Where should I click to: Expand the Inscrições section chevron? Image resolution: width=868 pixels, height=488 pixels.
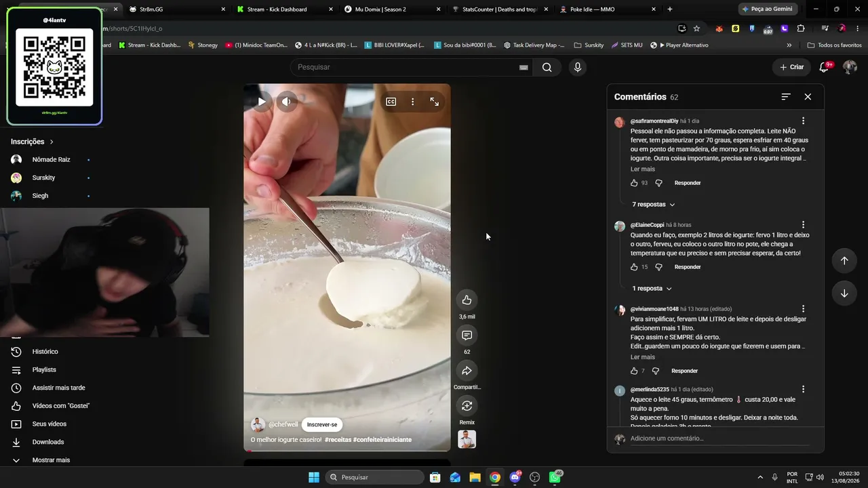coord(52,142)
